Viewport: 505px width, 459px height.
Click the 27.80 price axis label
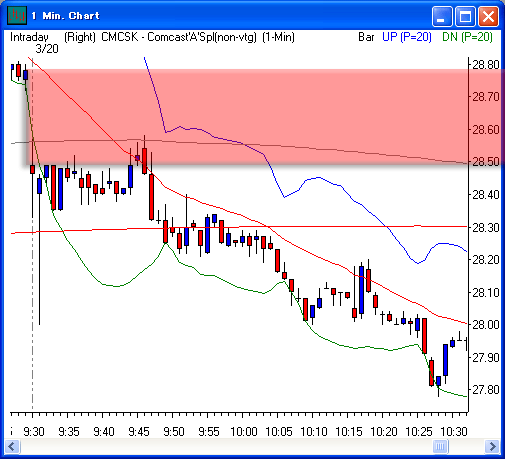click(x=486, y=389)
